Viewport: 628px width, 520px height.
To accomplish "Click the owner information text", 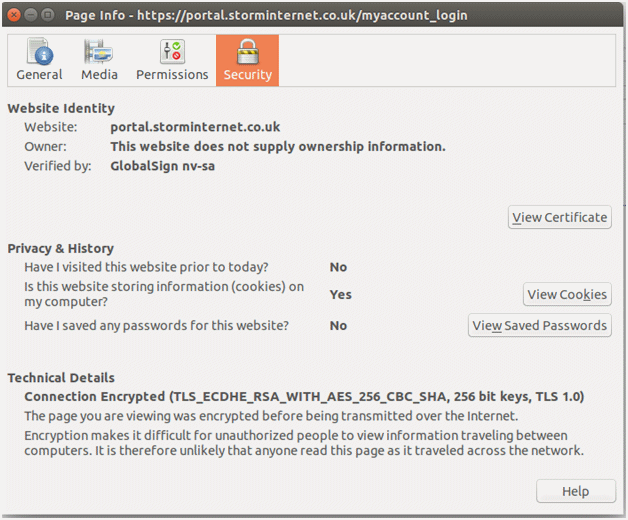I will coord(277,147).
